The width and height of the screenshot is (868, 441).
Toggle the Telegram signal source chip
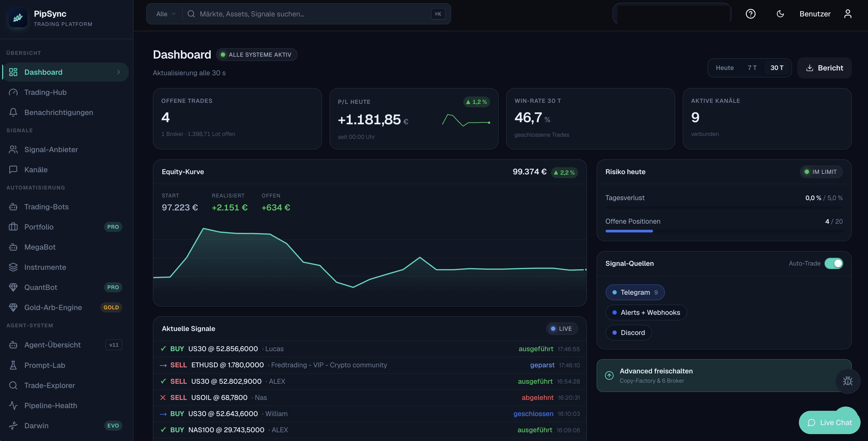pyautogui.click(x=635, y=292)
